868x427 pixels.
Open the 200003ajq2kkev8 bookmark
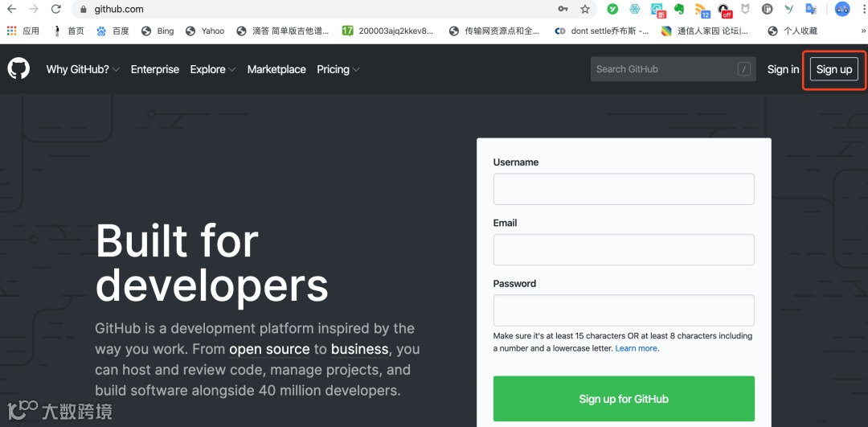point(387,31)
